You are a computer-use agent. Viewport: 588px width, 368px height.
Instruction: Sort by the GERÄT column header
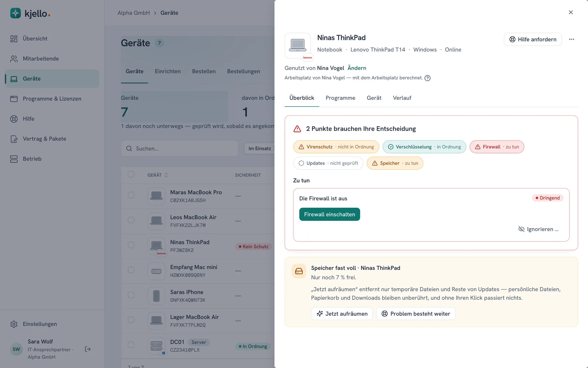point(158,175)
